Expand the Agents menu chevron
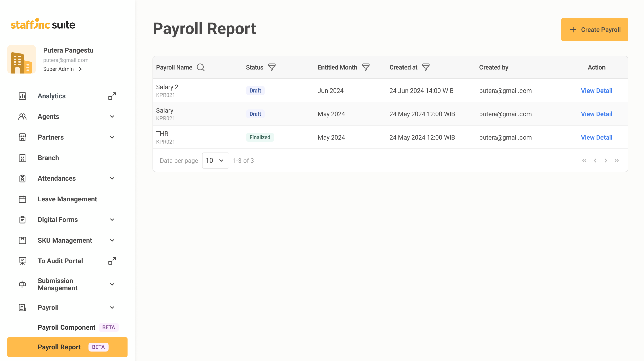The width and height of the screenshot is (644, 361). [x=112, y=117]
